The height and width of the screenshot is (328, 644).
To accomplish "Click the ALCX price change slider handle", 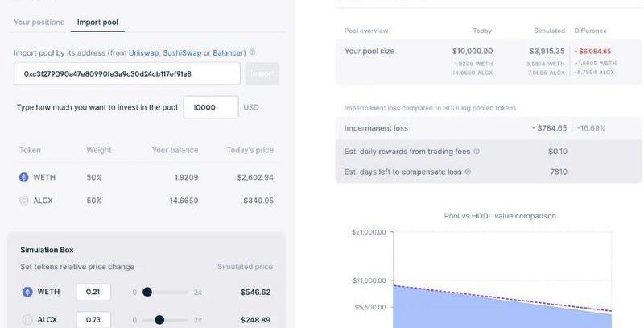I will point(159,320).
